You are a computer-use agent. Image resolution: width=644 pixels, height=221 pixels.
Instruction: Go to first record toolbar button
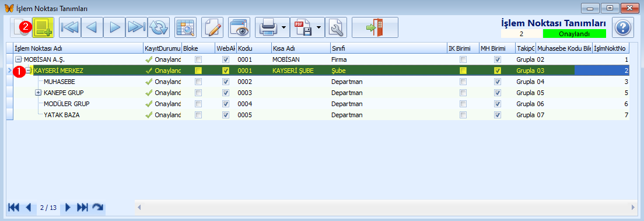click(x=70, y=27)
